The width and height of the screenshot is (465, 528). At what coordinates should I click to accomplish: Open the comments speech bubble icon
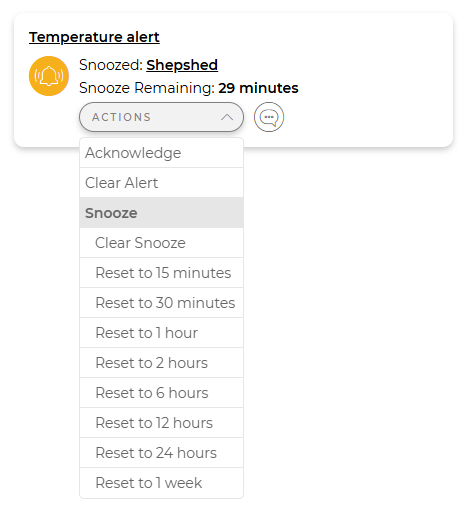(269, 117)
